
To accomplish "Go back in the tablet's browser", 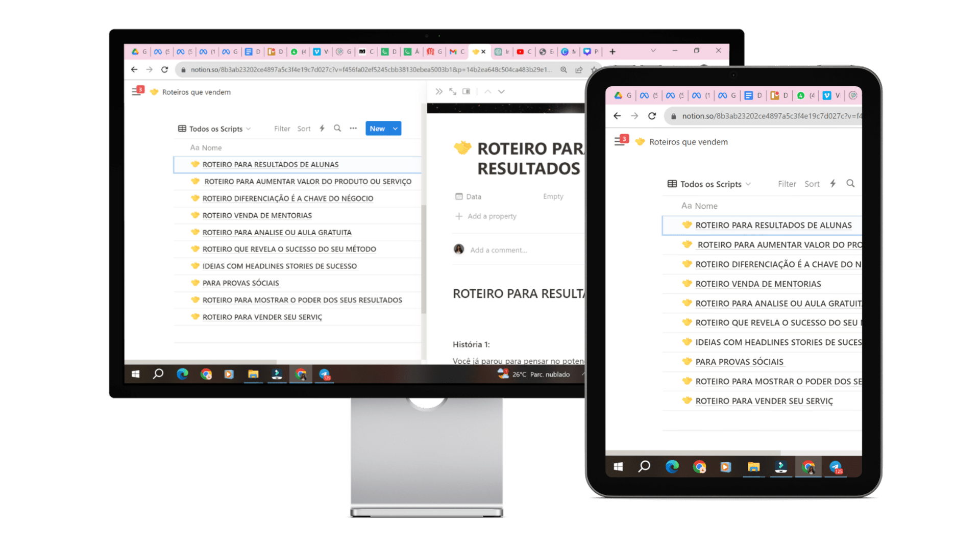I will click(x=617, y=116).
